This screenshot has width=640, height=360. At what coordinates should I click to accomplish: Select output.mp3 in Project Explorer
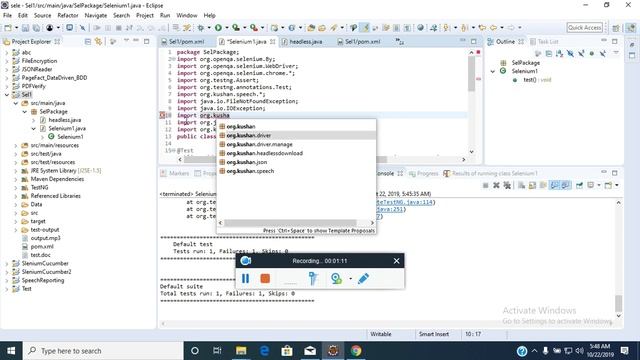[x=45, y=238]
